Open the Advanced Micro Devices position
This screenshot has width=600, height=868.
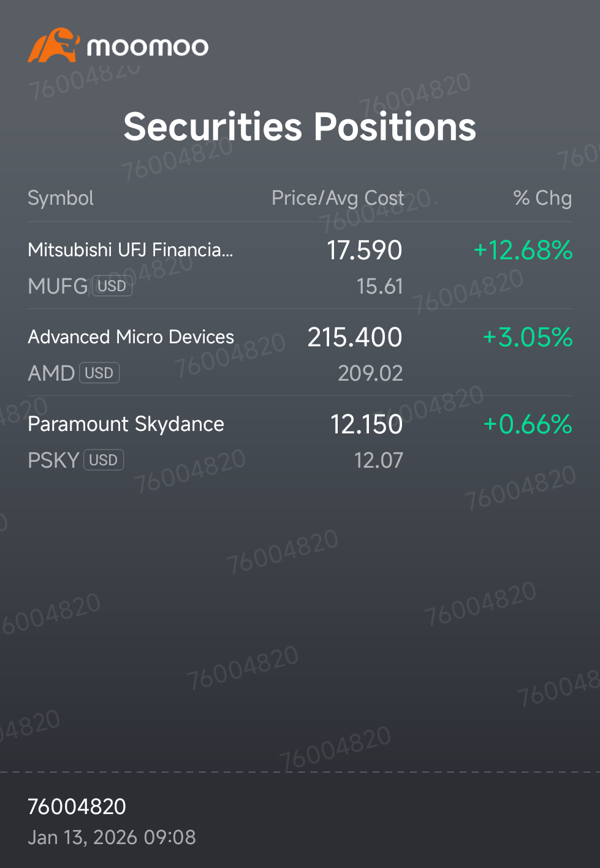pos(300,353)
